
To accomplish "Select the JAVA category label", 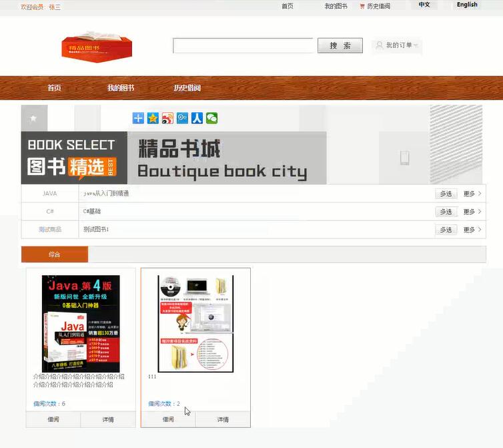I will click(x=50, y=194).
